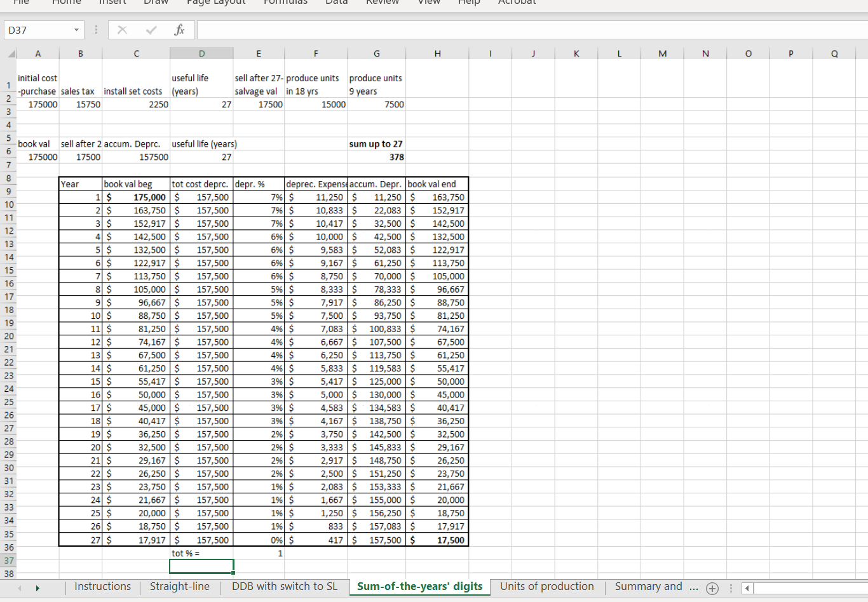
Task: Click the 'Year' table header cell
Action: click(x=81, y=184)
